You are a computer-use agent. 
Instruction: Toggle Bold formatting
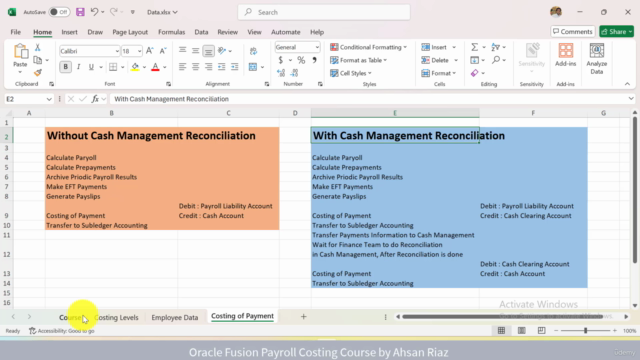65,67
